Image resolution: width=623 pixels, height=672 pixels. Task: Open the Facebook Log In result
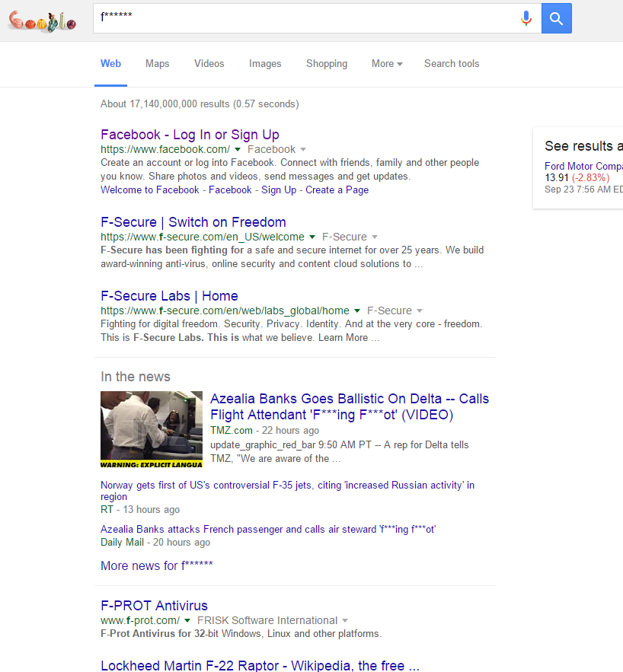190,135
